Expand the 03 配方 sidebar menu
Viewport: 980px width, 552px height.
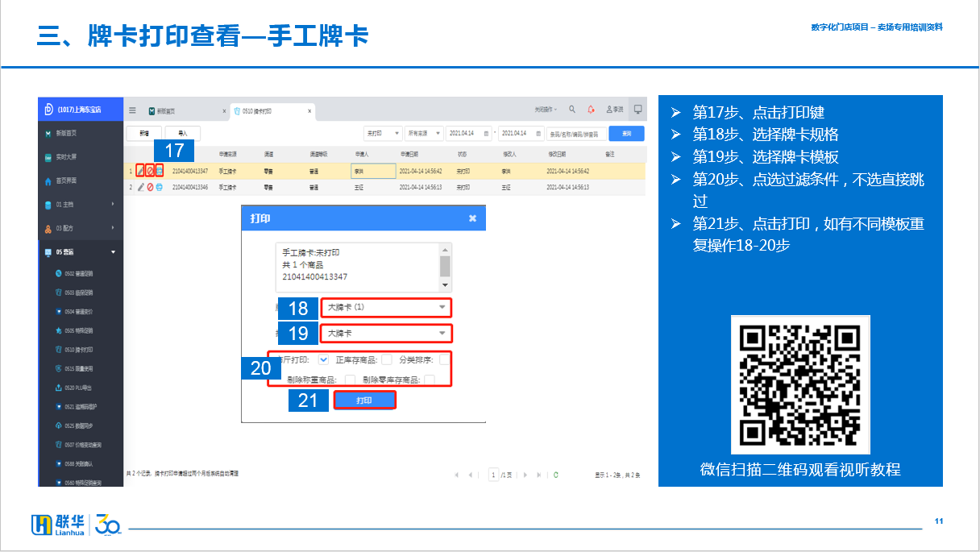[x=81, y=228]
